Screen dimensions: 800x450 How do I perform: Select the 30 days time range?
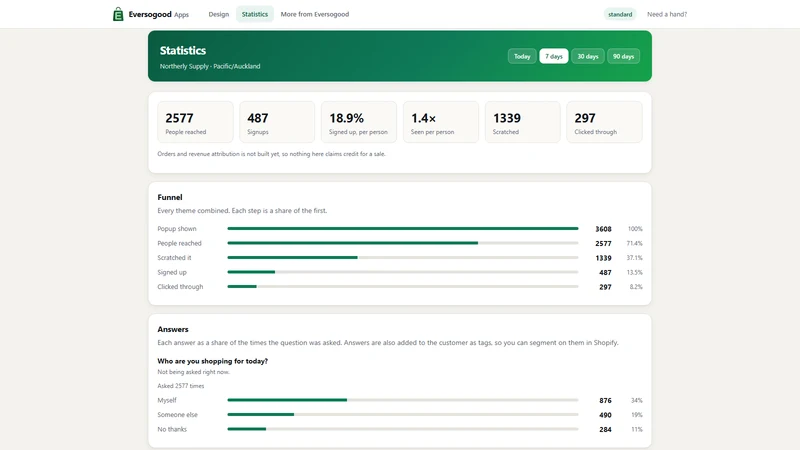588,56
